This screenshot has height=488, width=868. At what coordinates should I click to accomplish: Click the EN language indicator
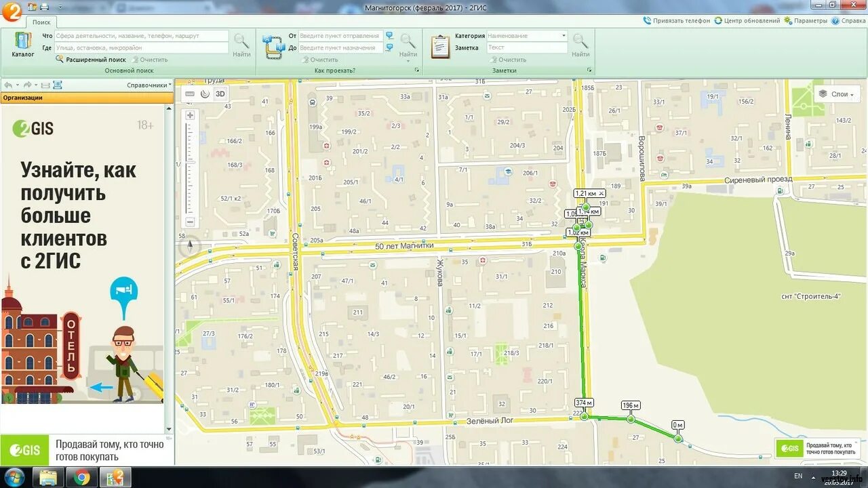798,476
